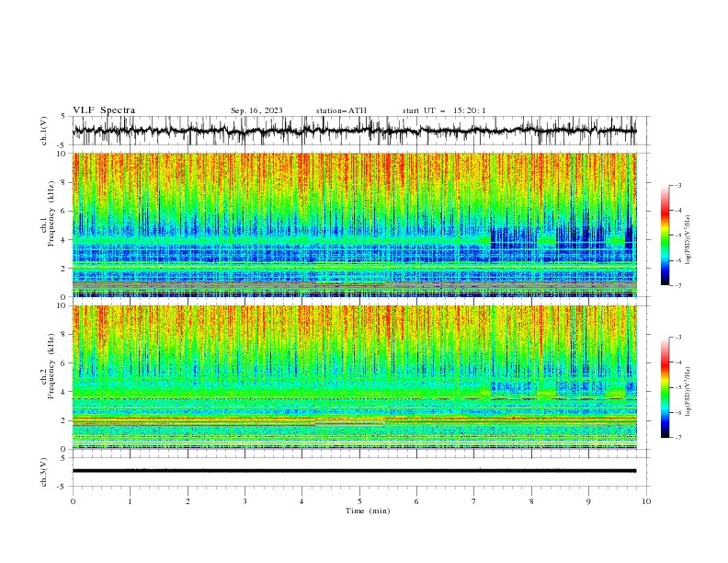The height and width of the screenshot is (563, 728).
Task: Click the ch.1 voltage waveform trace
Action: [355, 131]
